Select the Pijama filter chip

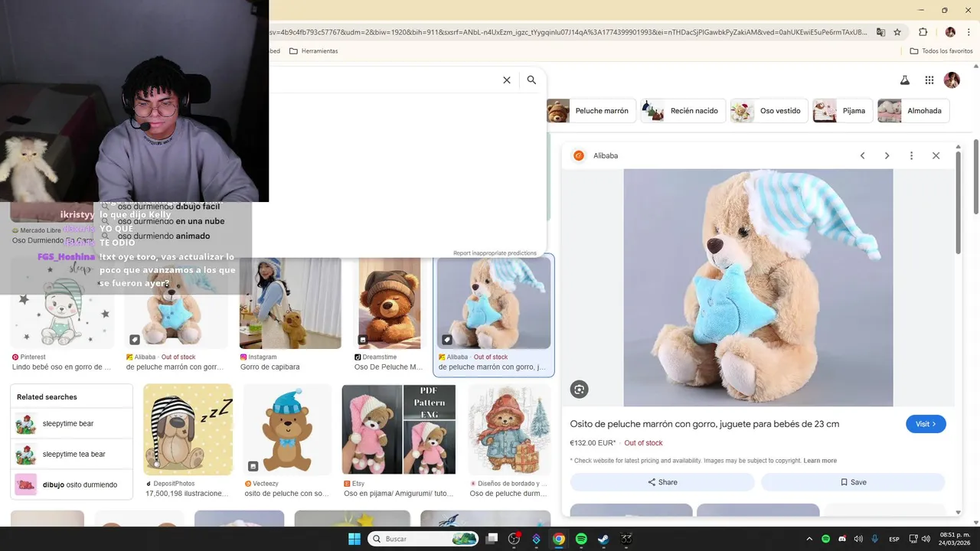pyautogui.click(x=842, y=111)
